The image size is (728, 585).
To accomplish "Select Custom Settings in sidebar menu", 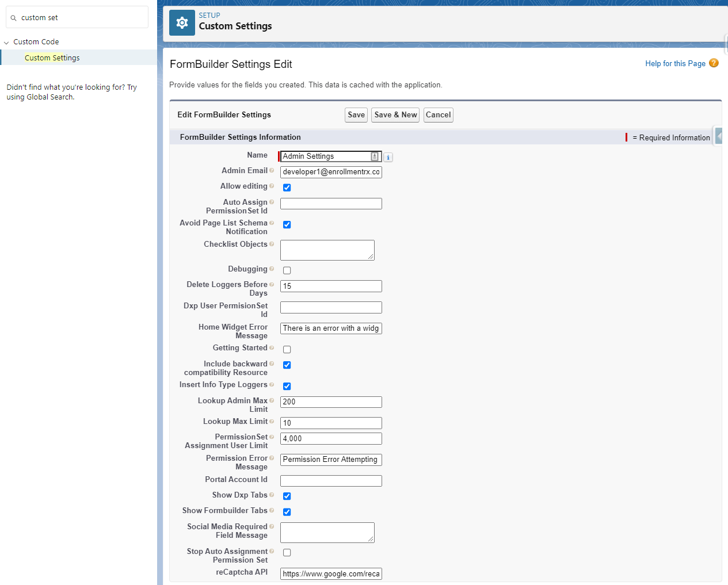I will (52, 58).
